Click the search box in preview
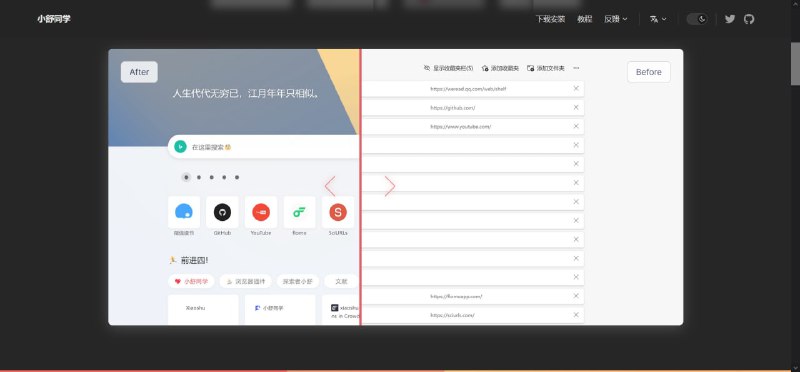Image resolution: width=800 pixels, height=372 pixels. click(x=264, y=147)
